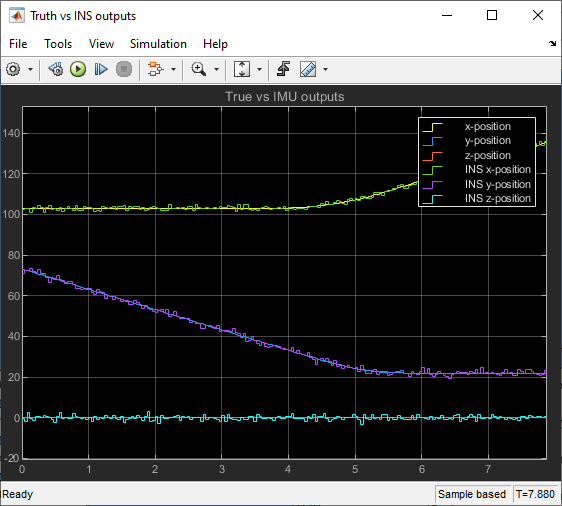The width and height of the screenshot is (562, 506).
Task: Open the View menu
Action: tap(101, 44)
